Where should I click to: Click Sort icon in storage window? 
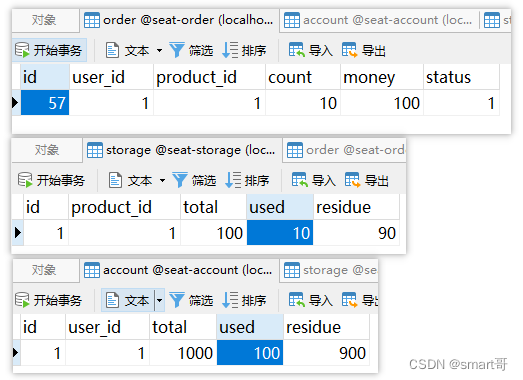click(233, 180)
